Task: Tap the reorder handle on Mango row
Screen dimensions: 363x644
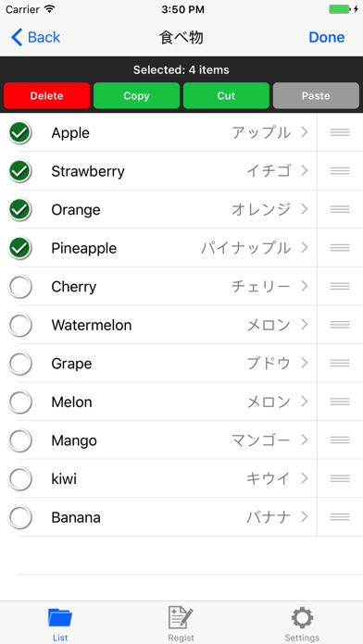Action: (340, 440)
